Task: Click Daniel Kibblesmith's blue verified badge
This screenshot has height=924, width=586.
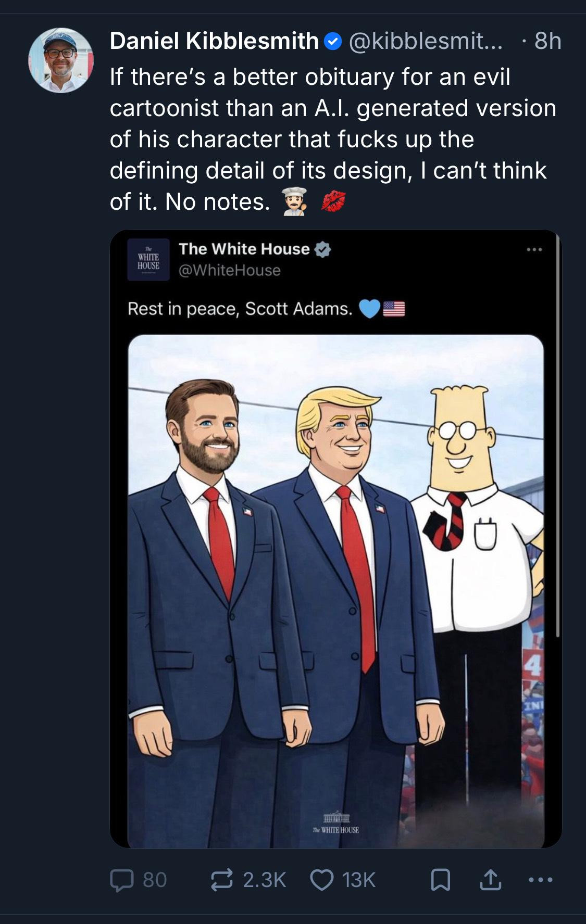Action: (333, 41)
